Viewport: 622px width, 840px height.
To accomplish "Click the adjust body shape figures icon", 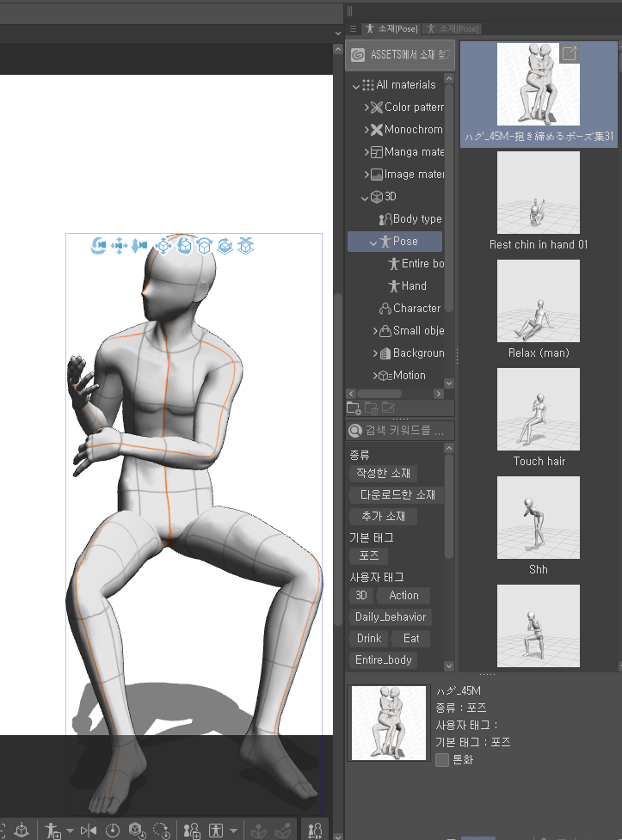I will coord(315,831).
